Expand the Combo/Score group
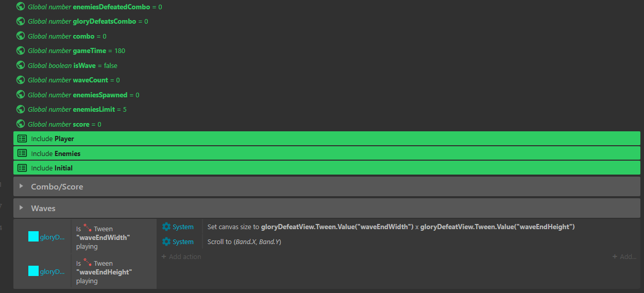644x293 pixels. coord(22,186)
